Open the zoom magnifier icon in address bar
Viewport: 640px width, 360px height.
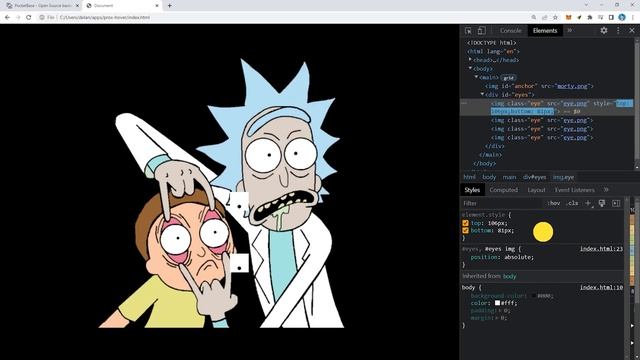[533, 18]
